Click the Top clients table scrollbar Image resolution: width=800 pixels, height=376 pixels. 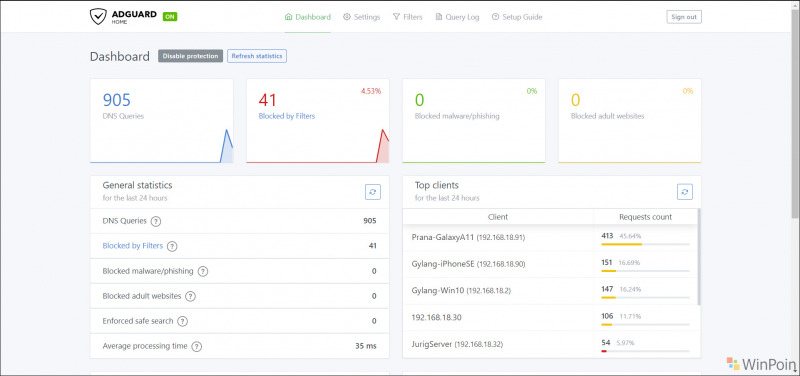pos(699,256)
